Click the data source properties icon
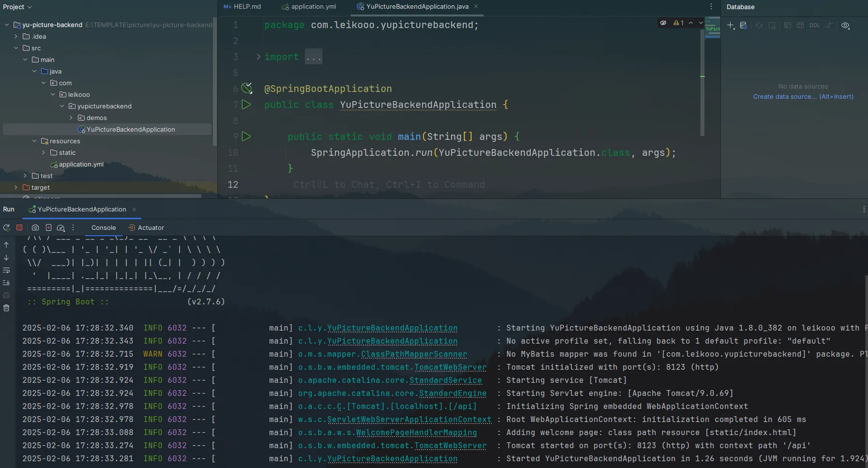Image resolution: width=868 pixels, height=468 pixels. tap(744, 26)
